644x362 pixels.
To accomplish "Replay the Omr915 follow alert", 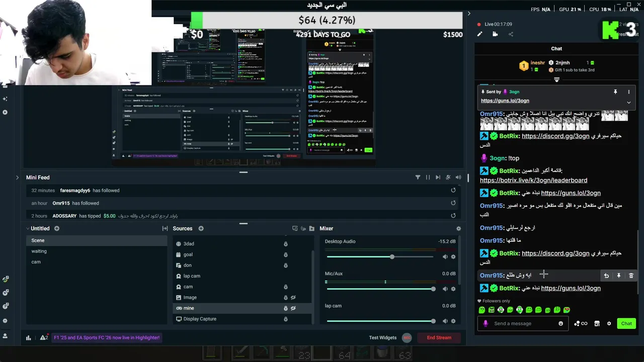I will coord(453,203).
